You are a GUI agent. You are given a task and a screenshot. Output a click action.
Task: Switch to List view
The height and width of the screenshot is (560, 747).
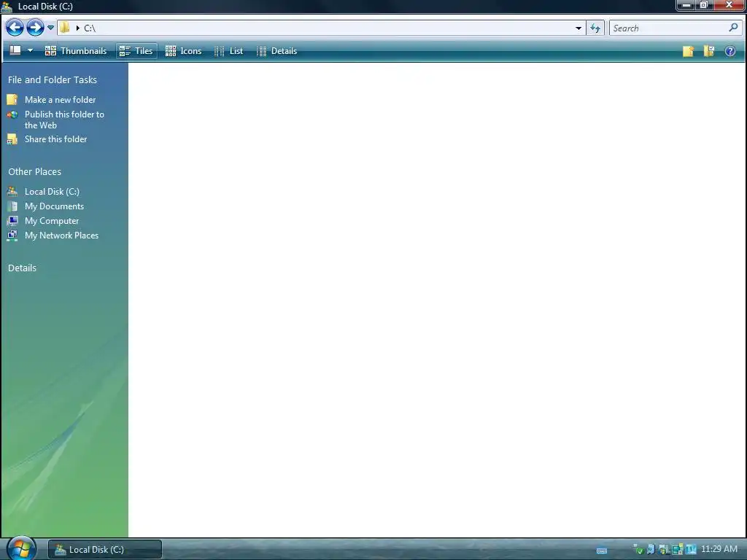point(228,51)
